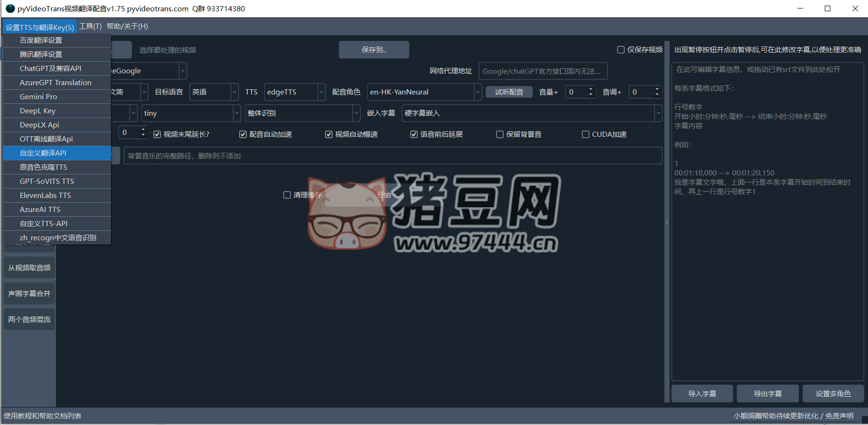Screen dimensions: 868x425
Task: Click the network proxy address field
Action: pos(543,71)
